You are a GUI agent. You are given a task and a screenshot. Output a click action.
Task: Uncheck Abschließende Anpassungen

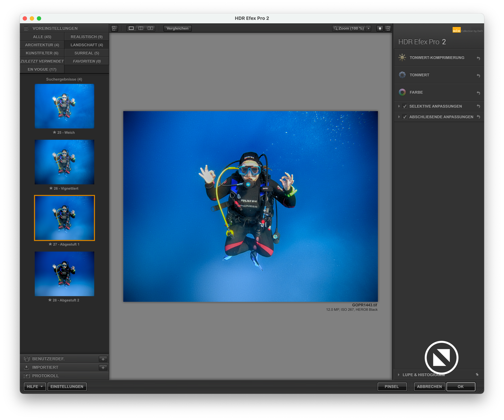[405, 117]
